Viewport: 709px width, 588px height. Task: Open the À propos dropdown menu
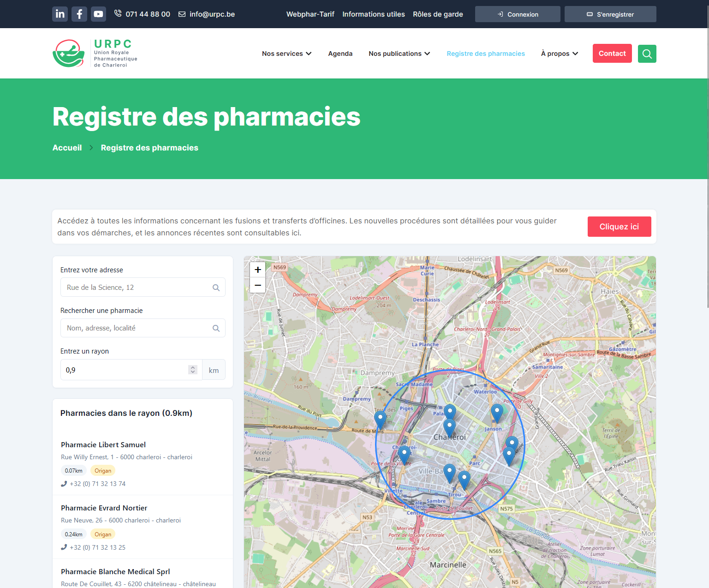(x=559, y=54)
